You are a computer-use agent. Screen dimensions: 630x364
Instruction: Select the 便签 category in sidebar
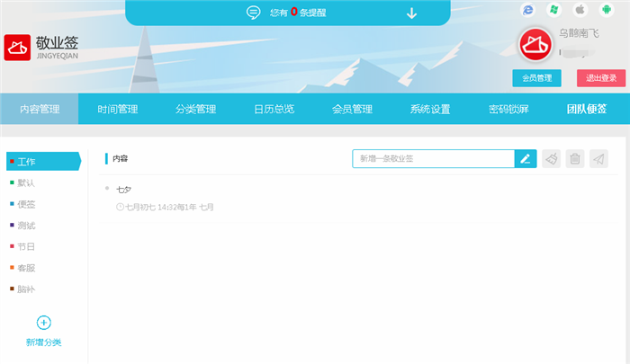[x=26, y=204]
